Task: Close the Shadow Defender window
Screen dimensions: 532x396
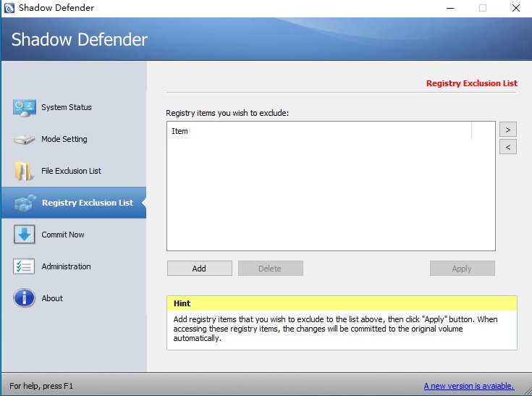Action: coord(515,8)
